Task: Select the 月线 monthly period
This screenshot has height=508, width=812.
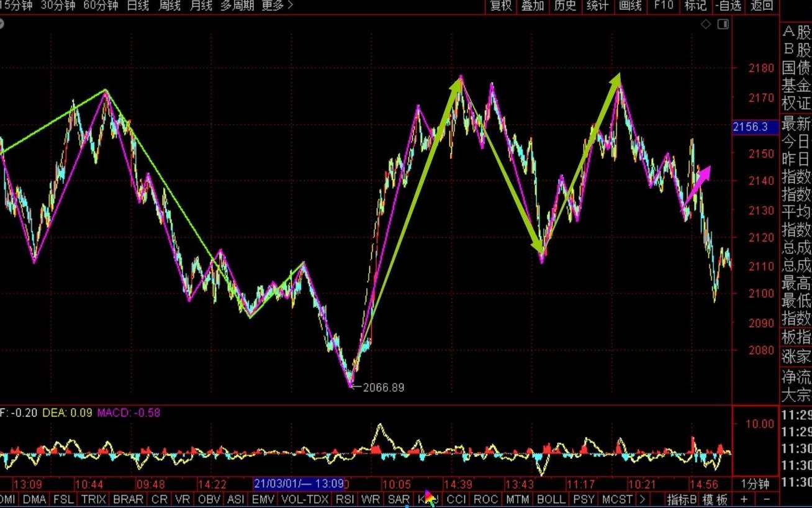Action: pos(201,6)
